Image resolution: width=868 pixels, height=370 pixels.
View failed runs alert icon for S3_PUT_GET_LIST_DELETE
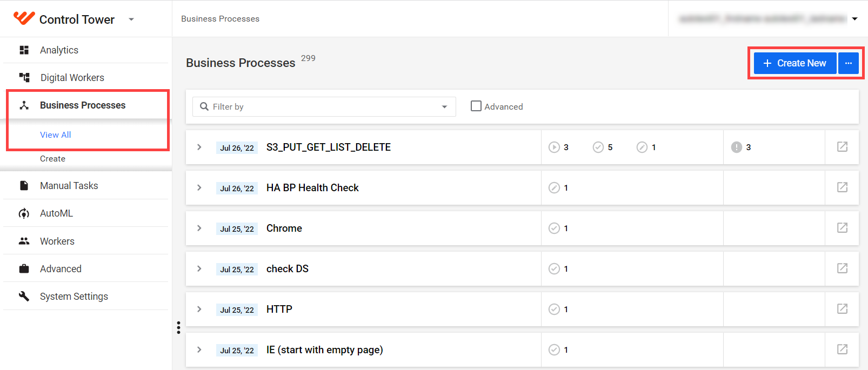coord(736,147)
